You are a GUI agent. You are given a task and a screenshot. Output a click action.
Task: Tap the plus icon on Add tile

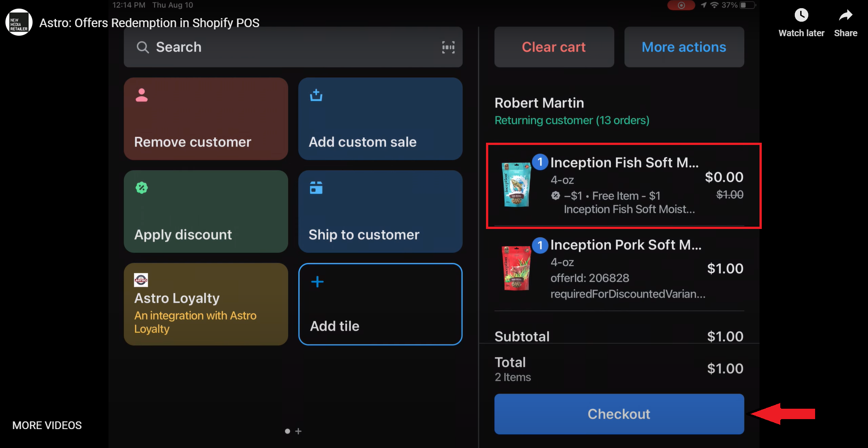(x=317, y=282)
